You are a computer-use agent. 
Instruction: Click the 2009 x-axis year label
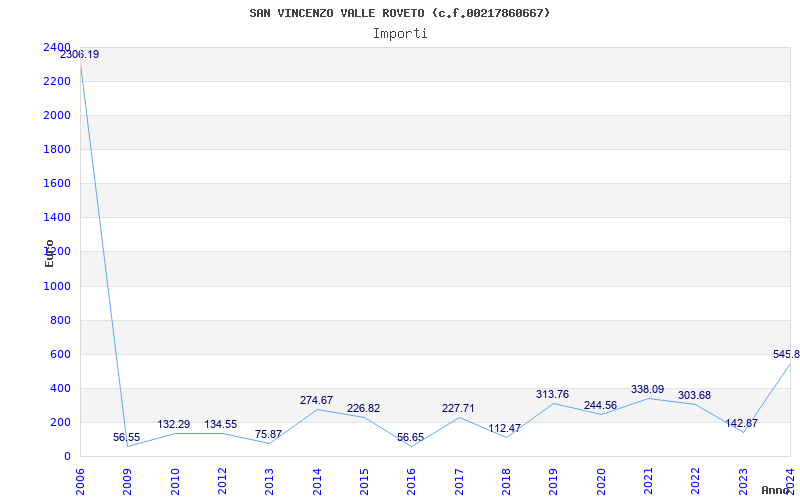tap(127, 481)
